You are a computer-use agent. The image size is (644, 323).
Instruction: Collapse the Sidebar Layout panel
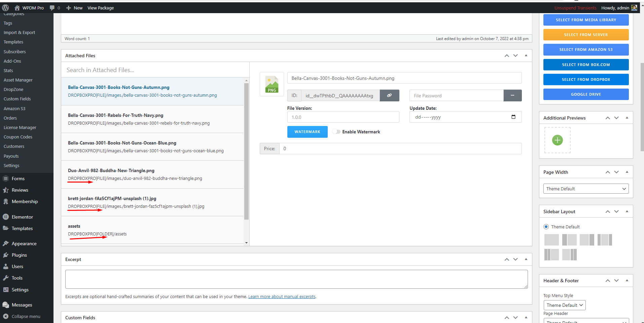point(627,212)
